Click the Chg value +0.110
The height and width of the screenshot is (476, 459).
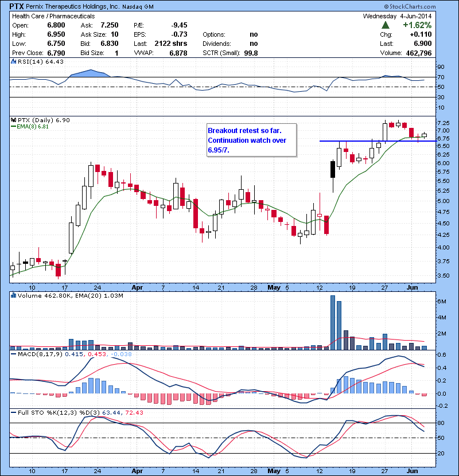(421, 34)
